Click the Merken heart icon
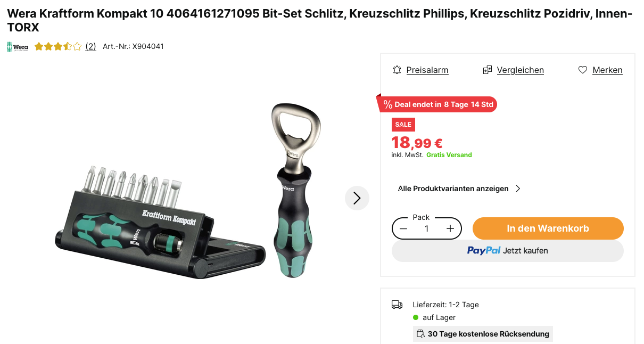Viewport: 644px width, 344px height. pos(583,70)
